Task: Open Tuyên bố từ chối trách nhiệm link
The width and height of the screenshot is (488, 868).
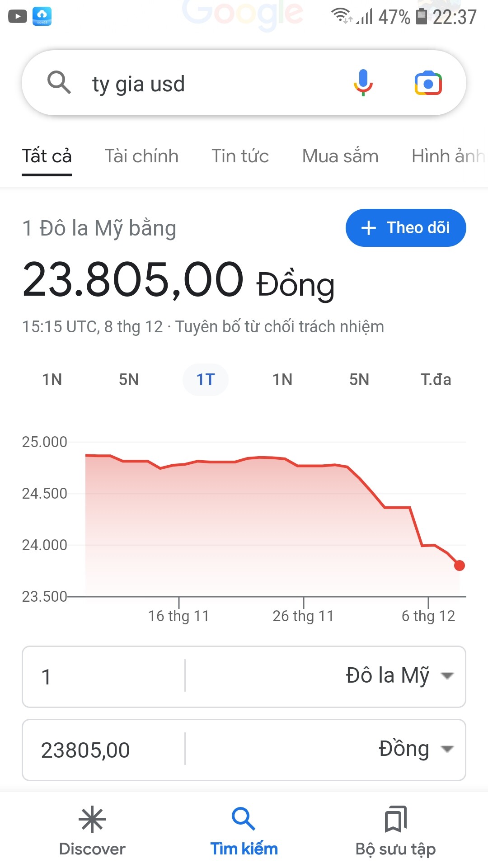Action: click(x=280, y=326)
